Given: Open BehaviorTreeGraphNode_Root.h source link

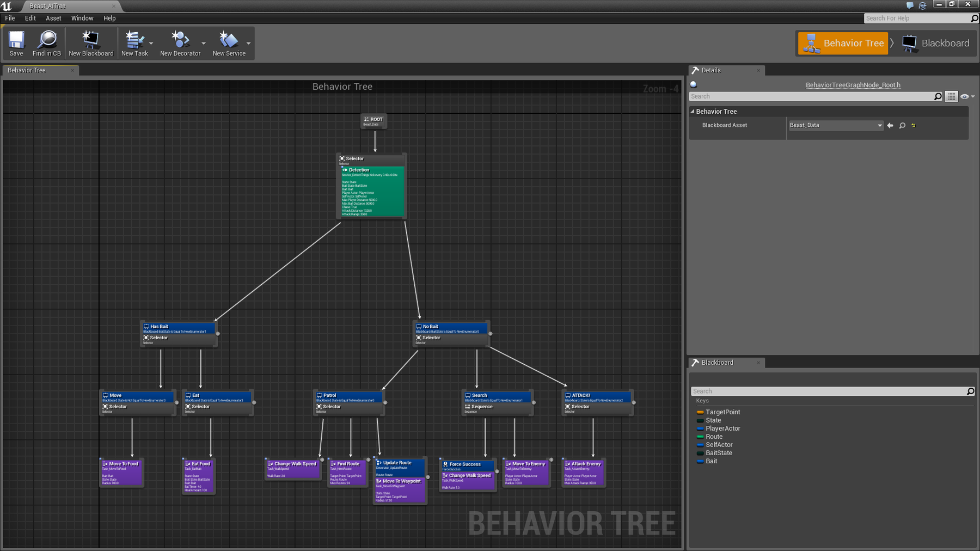Looking at the screenshot, I should click(x=853, y=85).
